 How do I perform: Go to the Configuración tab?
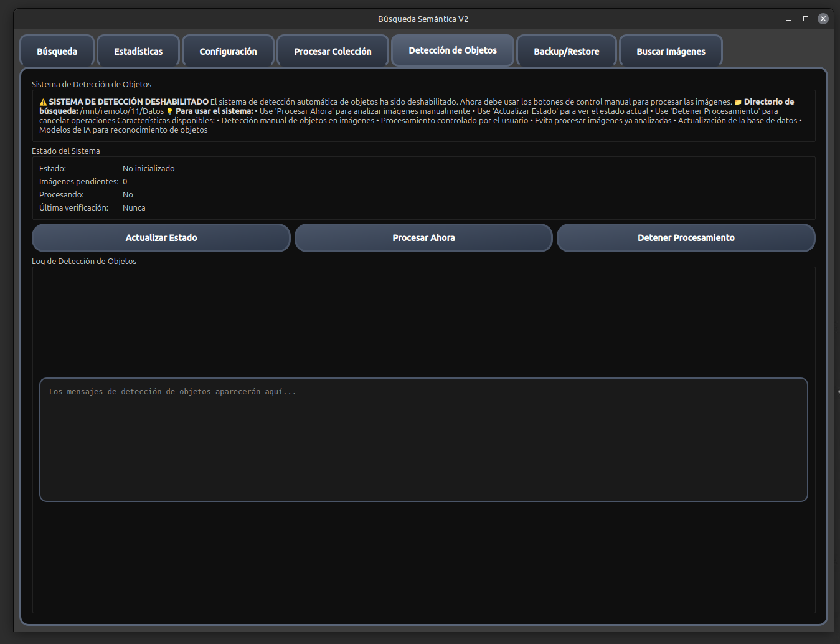pyautogui.click(x=228, y=51)
